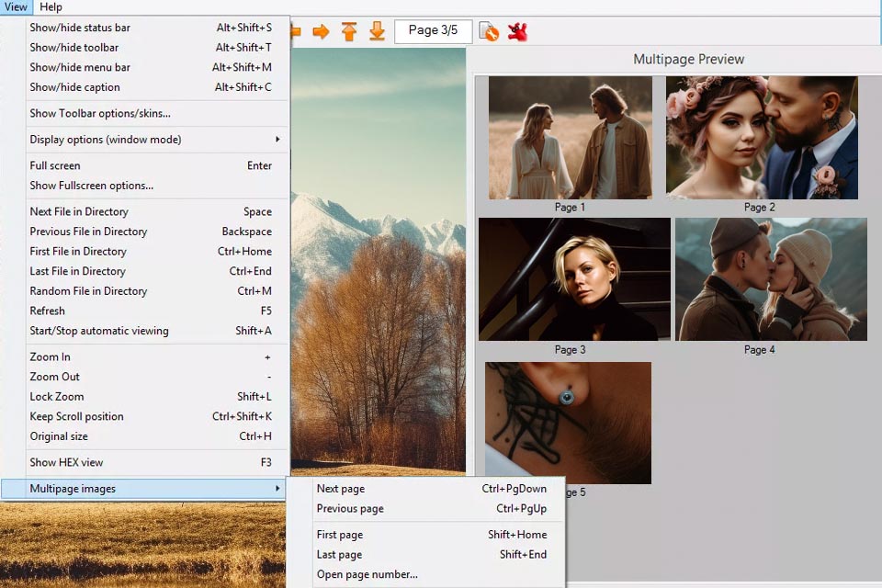
Task: Click the 'Page 1' thumbnail label
Action: click(570, 207)
